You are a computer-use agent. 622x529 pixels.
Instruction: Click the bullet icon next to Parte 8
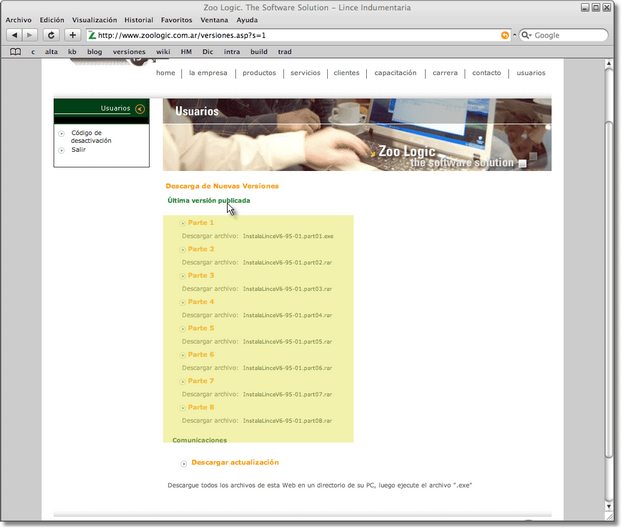point(183,408)
